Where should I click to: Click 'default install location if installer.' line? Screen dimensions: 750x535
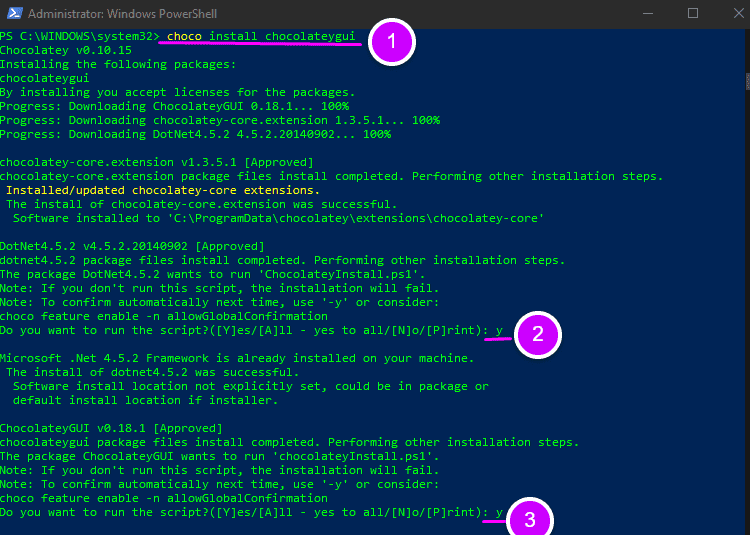click(x=145, y=400)
